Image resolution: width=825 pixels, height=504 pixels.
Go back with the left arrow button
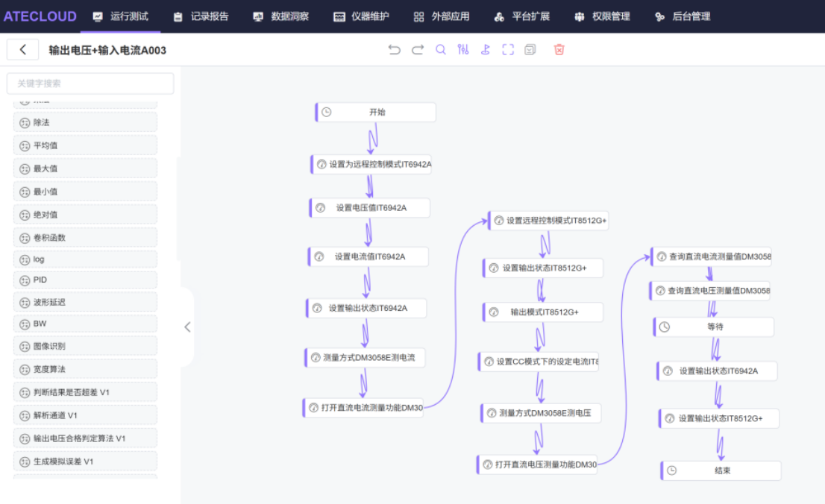point(22,49)
